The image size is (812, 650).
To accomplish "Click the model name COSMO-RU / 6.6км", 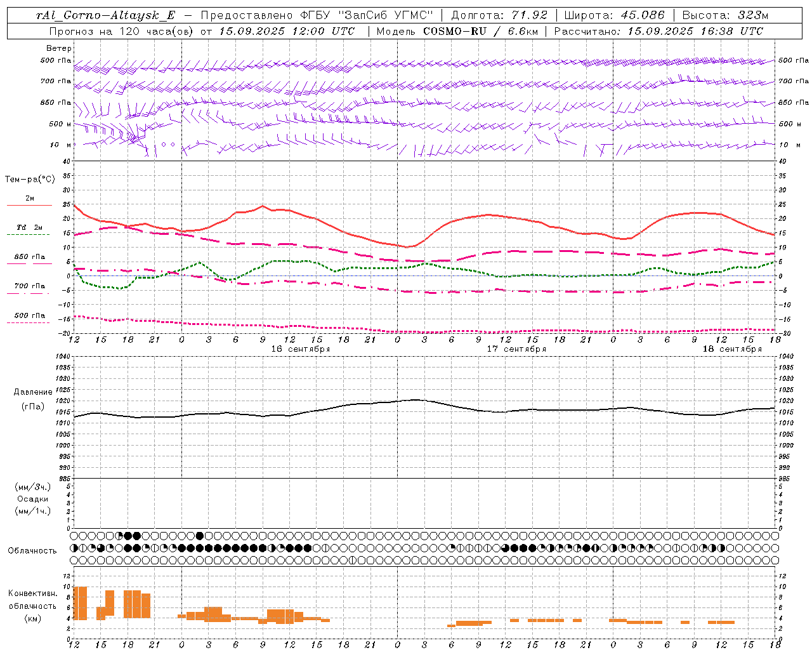I will pyautogui.click(x=480, y=30).
